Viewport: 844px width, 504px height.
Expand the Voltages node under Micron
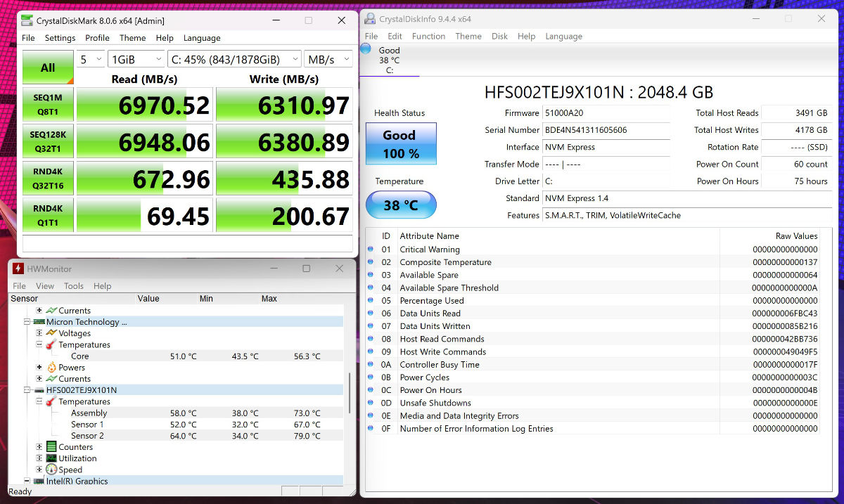pos(39,333)
